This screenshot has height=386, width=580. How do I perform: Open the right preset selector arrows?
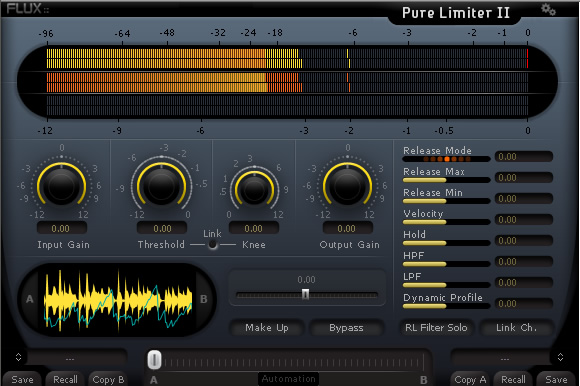tap(560, 357)
